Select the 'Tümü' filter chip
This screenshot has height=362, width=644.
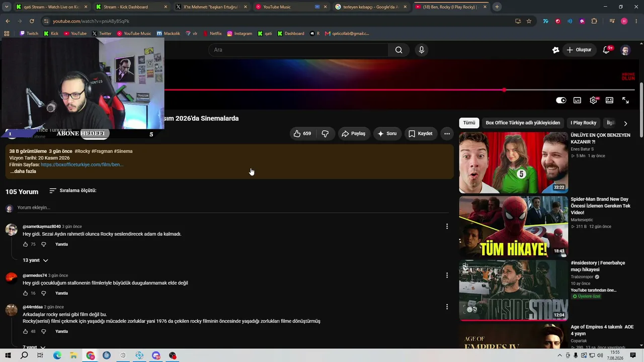(x=469, y=123)
